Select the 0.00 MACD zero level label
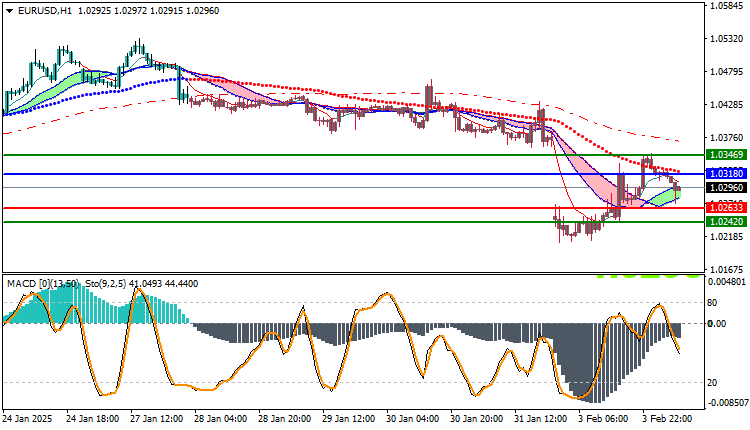Viewport: 750px width, 430px height. [717, 324]
